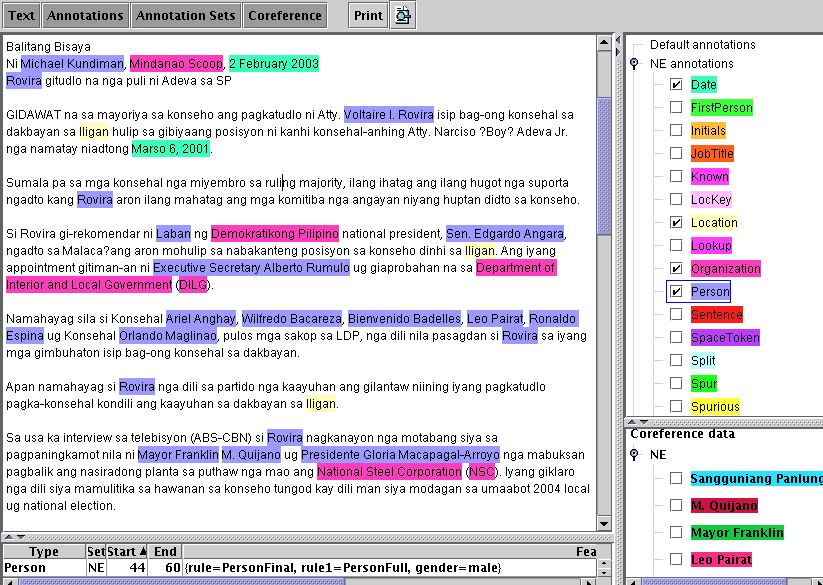Viewport: 823px width, 585px height.
Task: Click the text pane scroll down arrow
Action: 604,523
